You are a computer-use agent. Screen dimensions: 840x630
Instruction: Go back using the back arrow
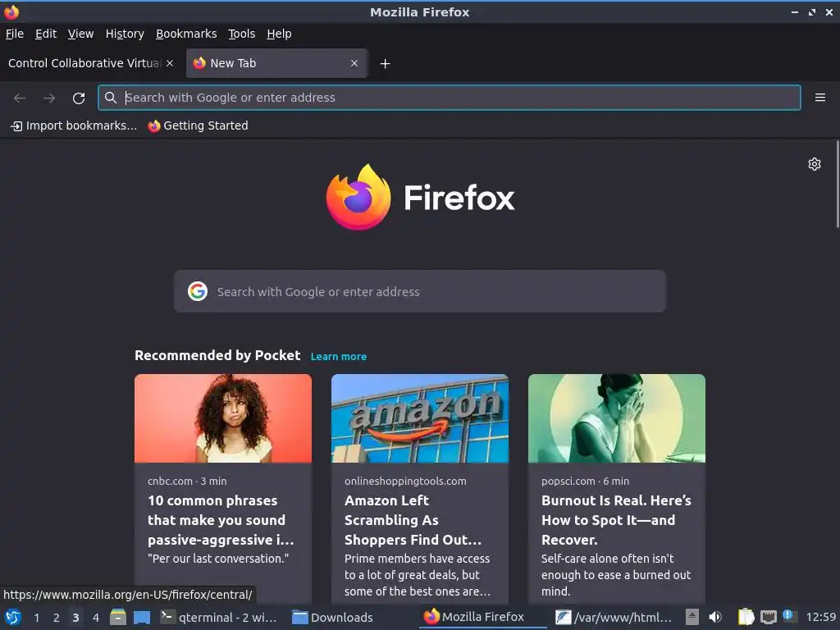coord(20,98)
